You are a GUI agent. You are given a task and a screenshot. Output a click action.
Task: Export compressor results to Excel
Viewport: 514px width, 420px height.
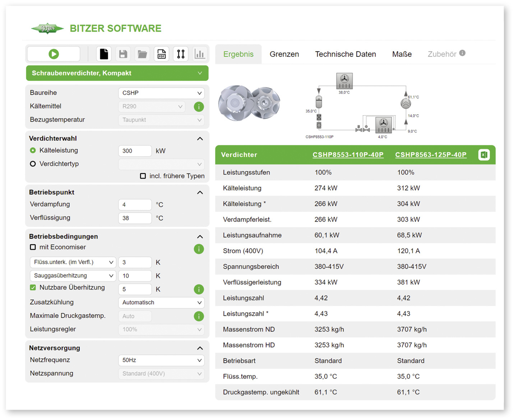coord(484,154)
